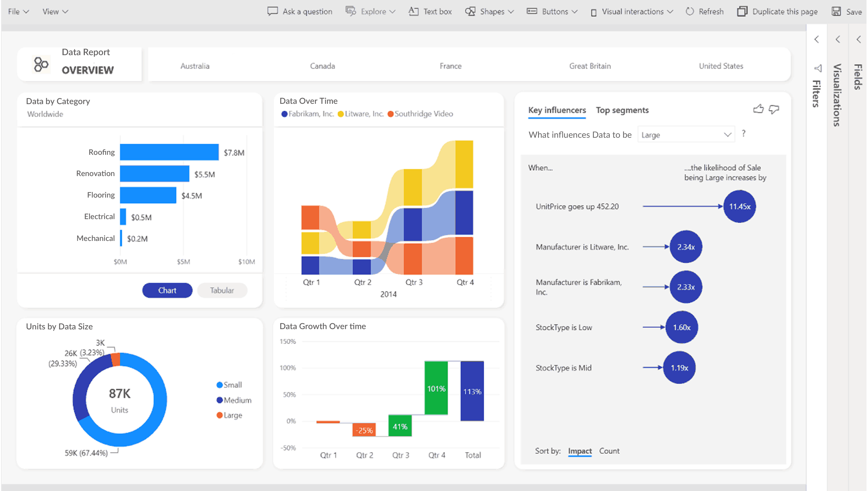Select the Tabular view toggle

click(222, 290)
